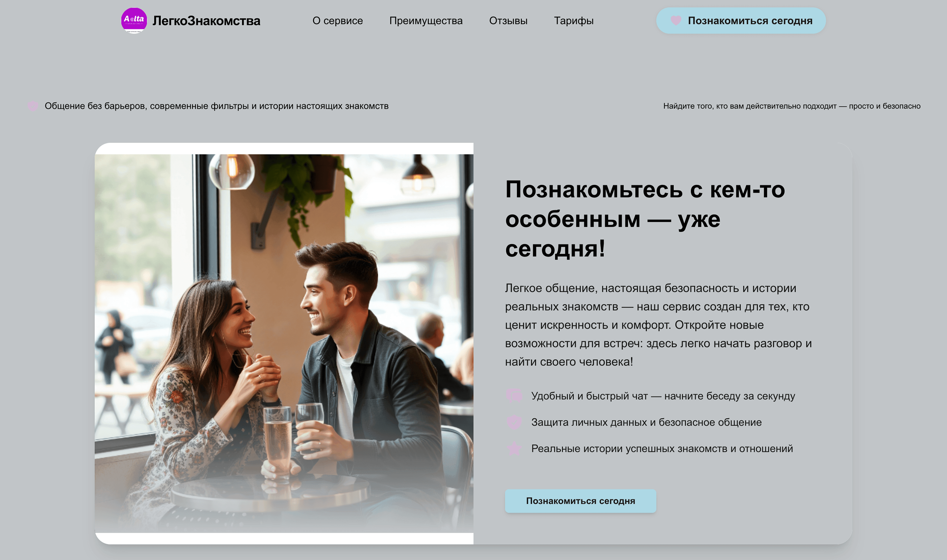Click the hero card Познакомиться сегодня button
This screenshot has width=947, height=560.
(x=581, y=501)
